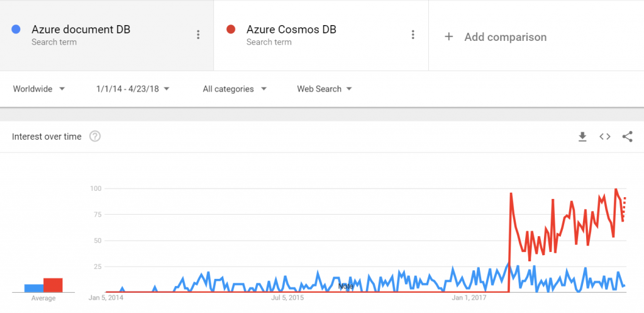This screenshot has height=313, width=644.
Task: Select the blue Average bar
Action: tap(34, 288)
